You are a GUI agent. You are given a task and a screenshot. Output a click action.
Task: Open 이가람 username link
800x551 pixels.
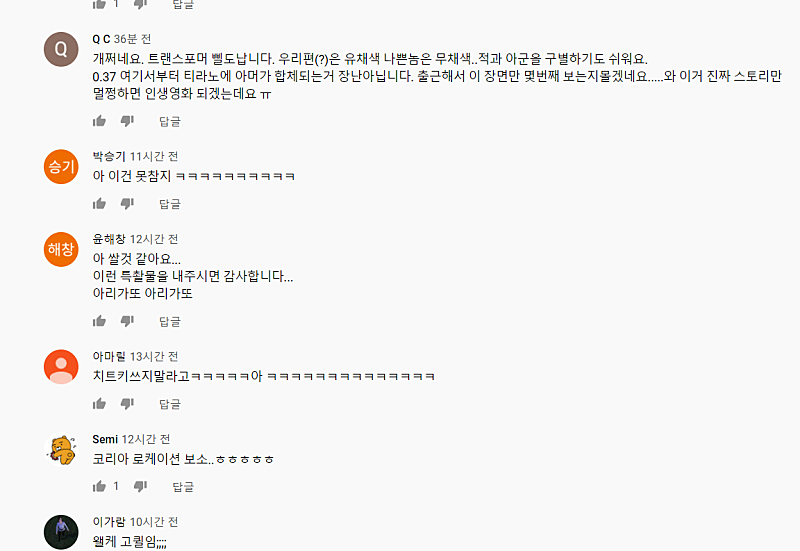(x=109, y=522)
